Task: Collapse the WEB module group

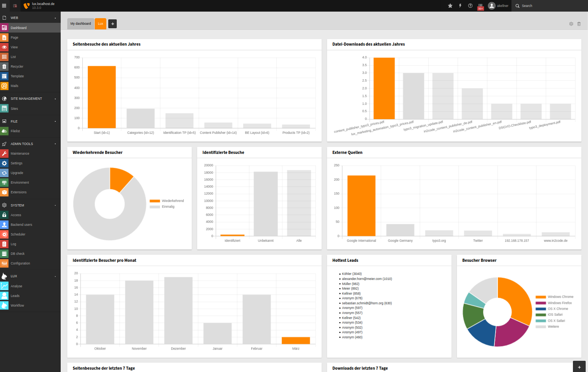Action: tap(30, 18)
